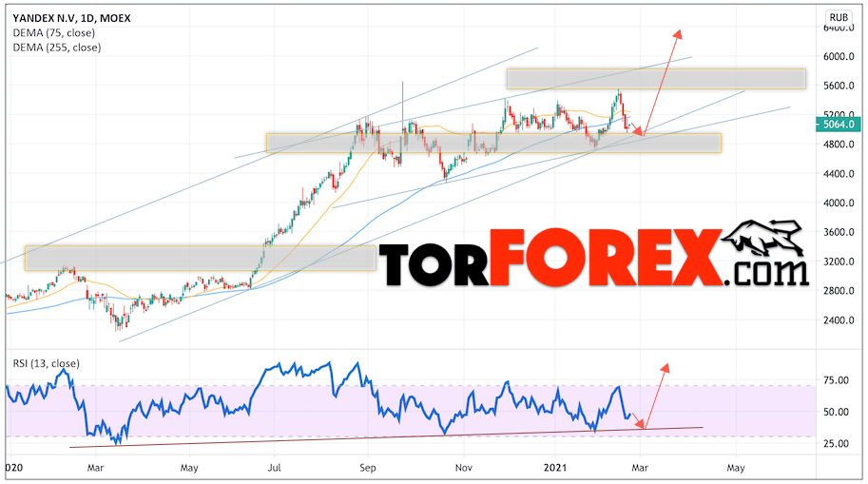Click the RSI (13, close) indicator label
Image resolution: width=868 pixels, height=484 pixels.
(x=47, y=363)
